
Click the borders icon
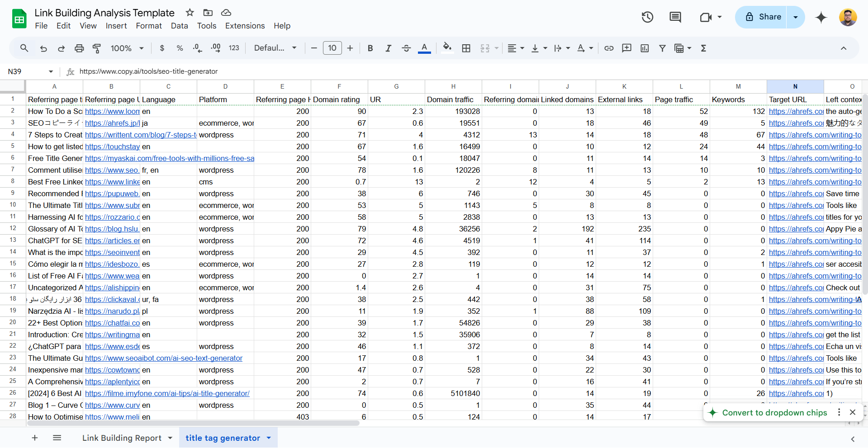(x=466, y=48)
